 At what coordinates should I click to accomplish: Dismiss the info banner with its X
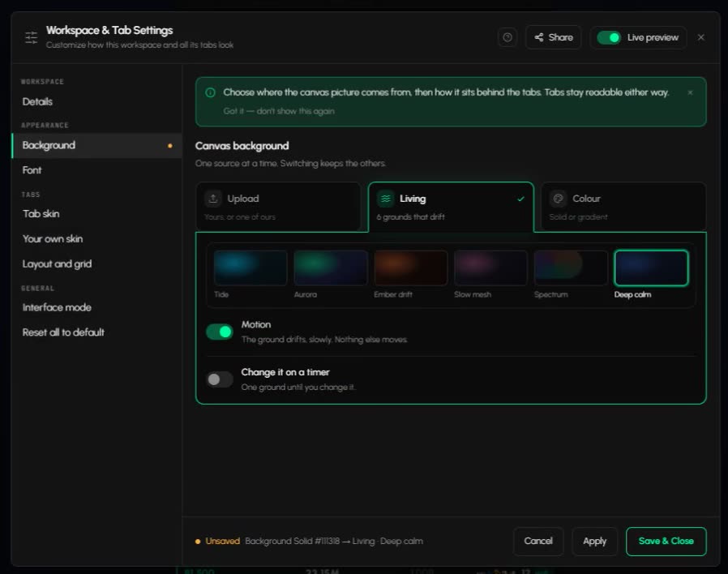691,92
